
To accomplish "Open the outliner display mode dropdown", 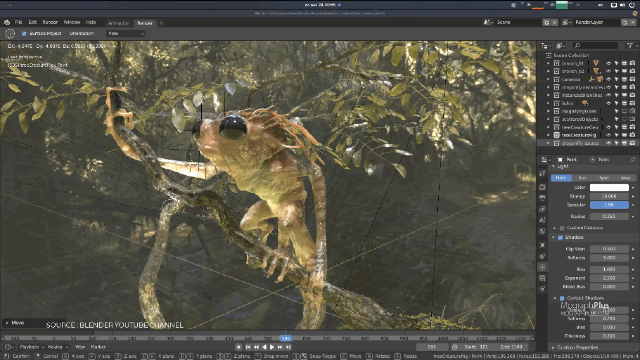I will pos(546,46).
